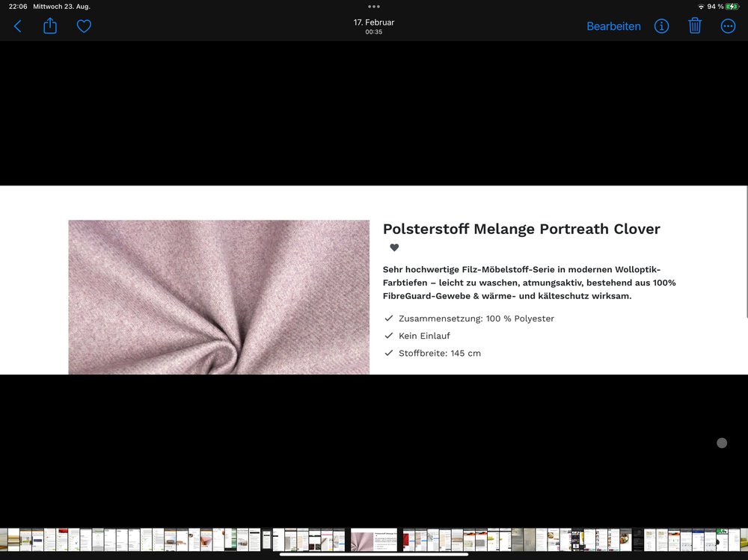Tap the home indicator bar at bottom
748x560 pixels.
click(x=374, y=554)
